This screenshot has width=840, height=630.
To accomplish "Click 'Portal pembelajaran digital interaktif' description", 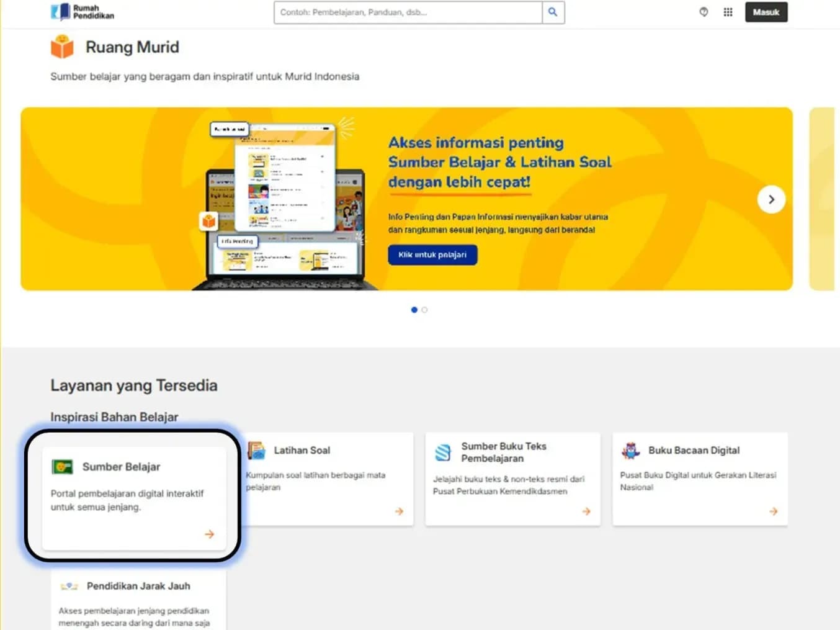I will 127,500.
